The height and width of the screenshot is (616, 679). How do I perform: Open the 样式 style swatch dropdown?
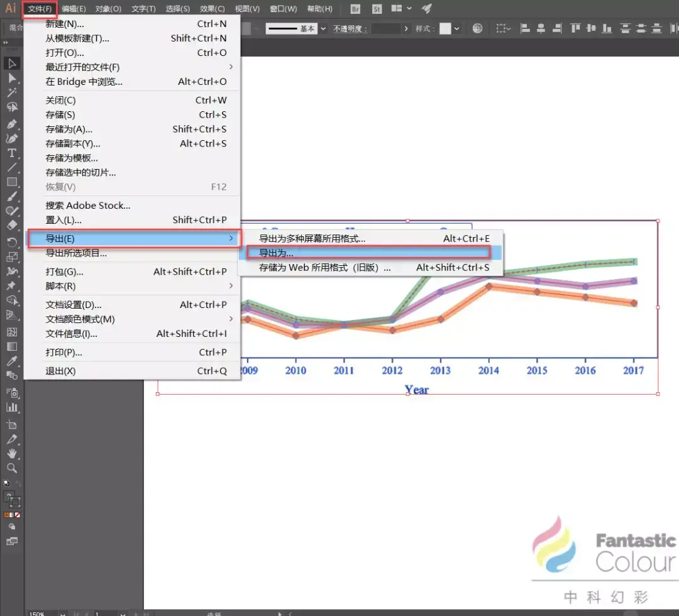(x=456, y=28)
